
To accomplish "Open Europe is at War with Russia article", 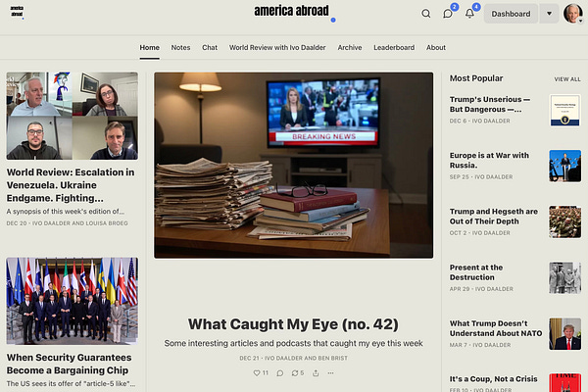I will [x=489, y=160].
